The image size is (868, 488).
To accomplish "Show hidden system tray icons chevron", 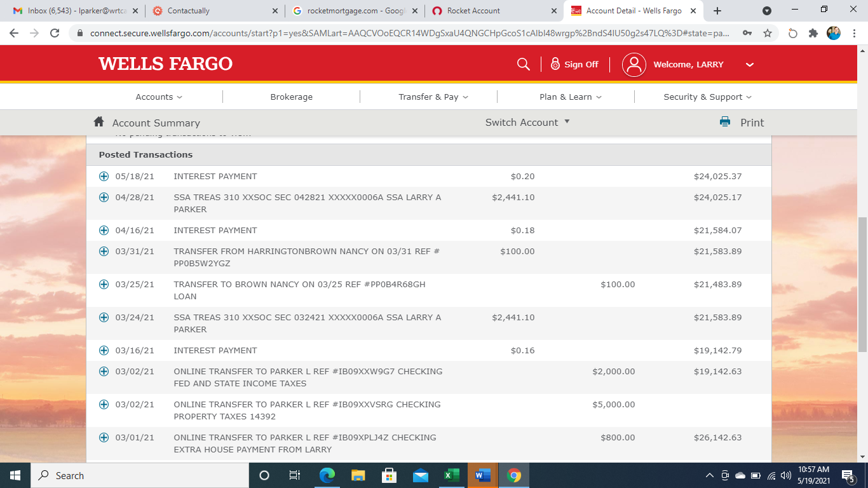I will tap(710, 475).
